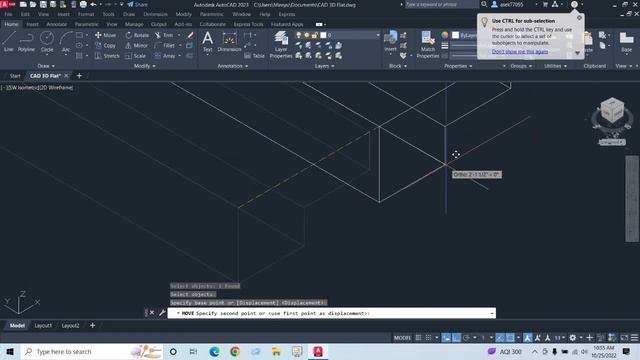Toggle clean screen in status bar
Screen dimensions: 640x360
tap(624, 338)
